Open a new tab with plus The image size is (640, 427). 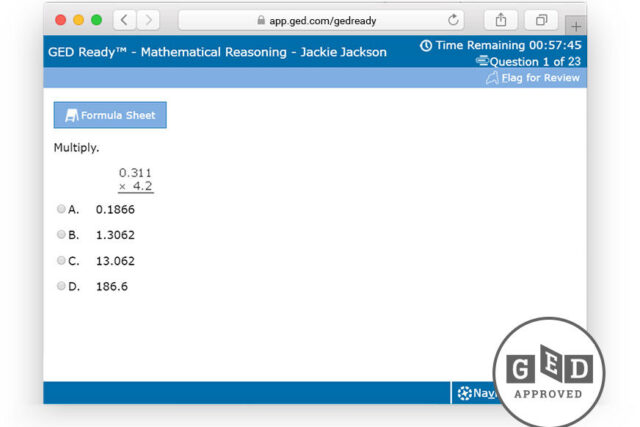click(576, 25)
